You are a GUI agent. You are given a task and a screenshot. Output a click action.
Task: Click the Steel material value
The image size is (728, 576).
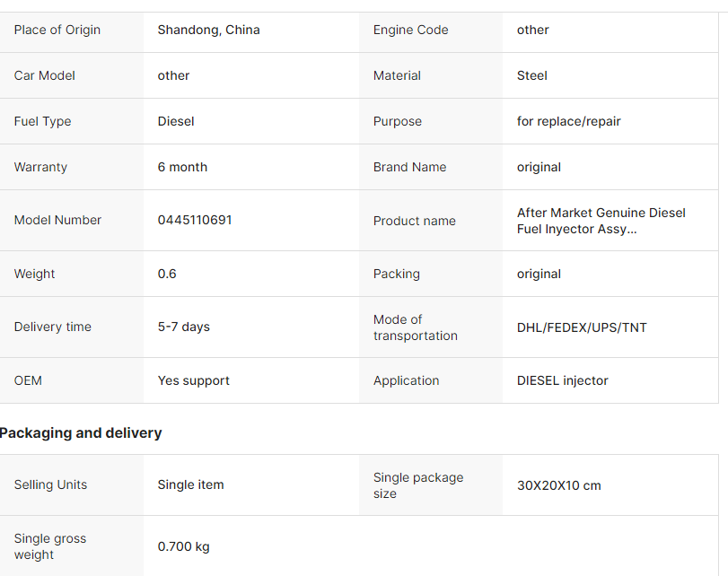[x=532, y=75]
